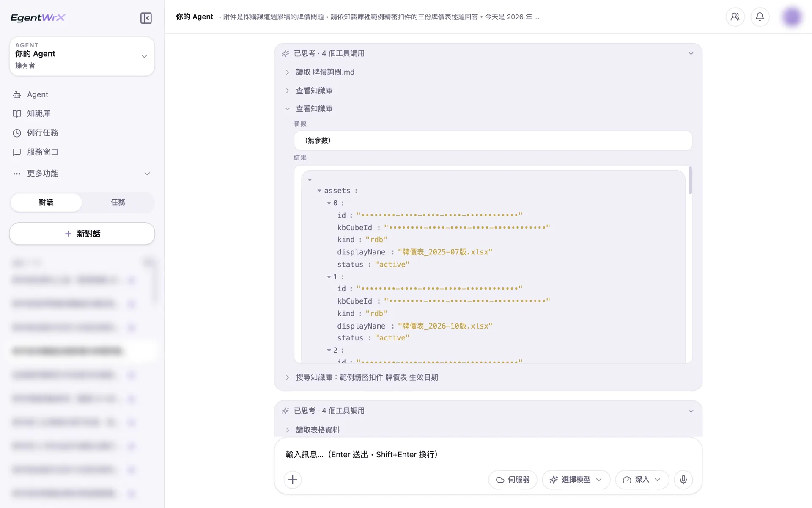Click the 伺服器 button
This screenshot has width=812, height=508.
click(x=513, y=480)
